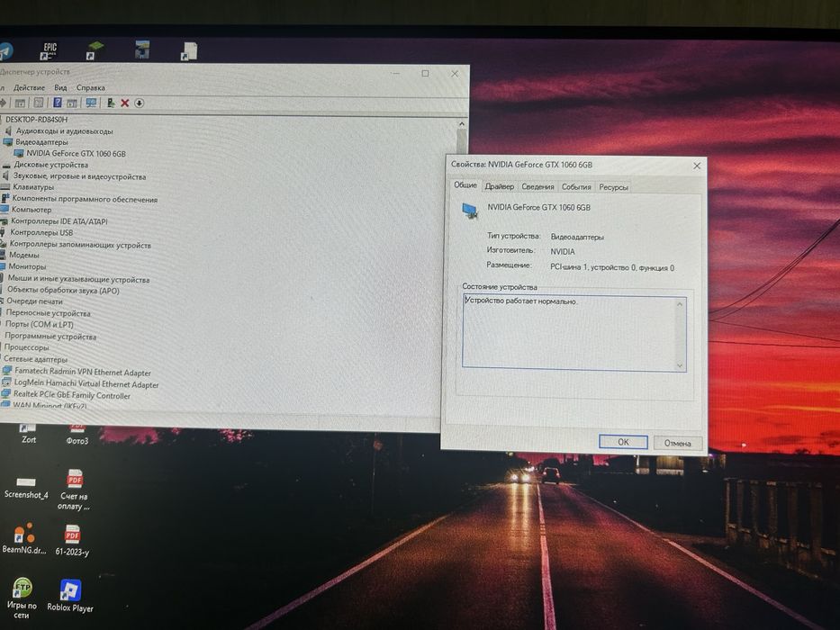Click the toolbar icon left of the blue Help icon
This screenshot has width=840, height=630.
click(39, 103)
